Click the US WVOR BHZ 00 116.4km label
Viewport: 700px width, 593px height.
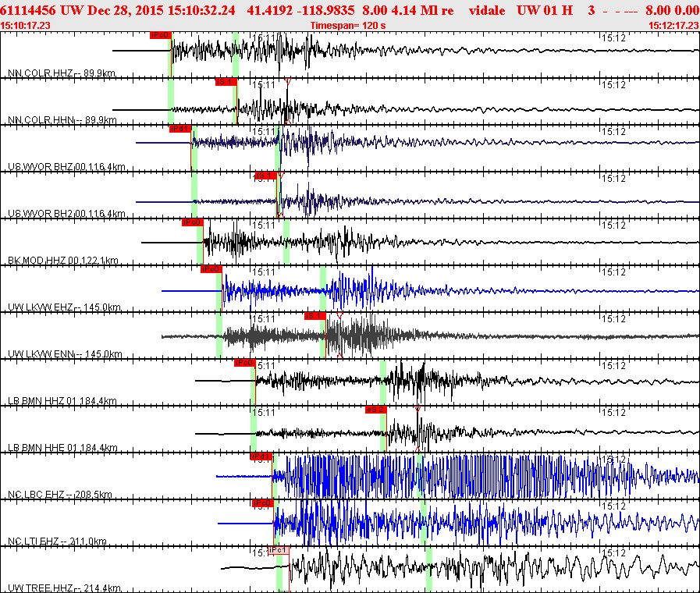[66, 167]
